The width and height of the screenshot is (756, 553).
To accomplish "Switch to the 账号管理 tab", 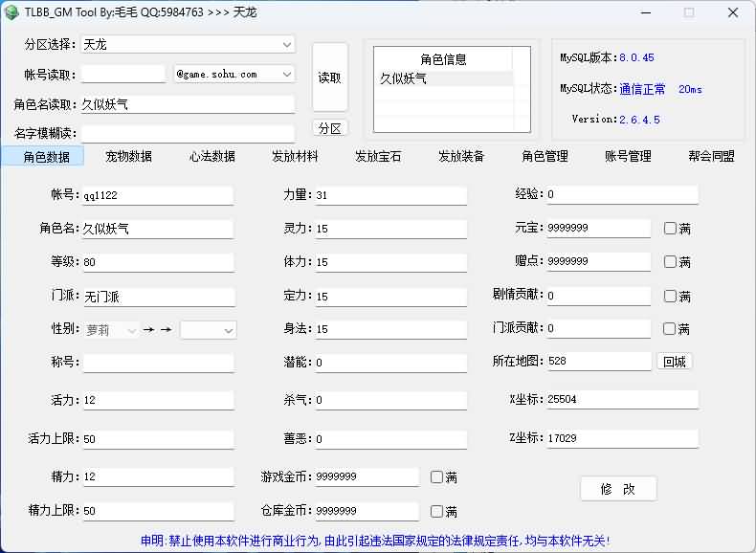I will coord(628,156).
